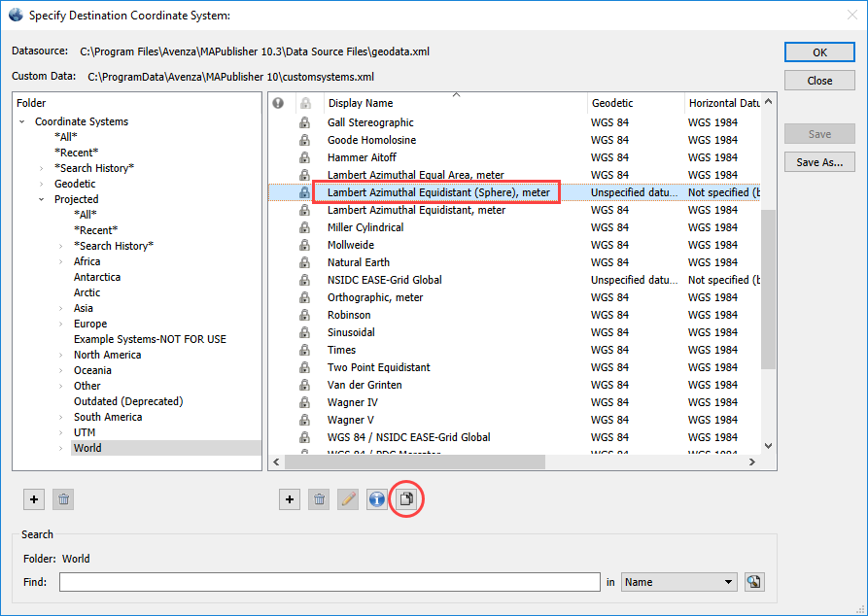The width and height of the screenshot is (868, 616).
Task: Edit coordinate system with the pencil icon
Action: click(348, 499)
